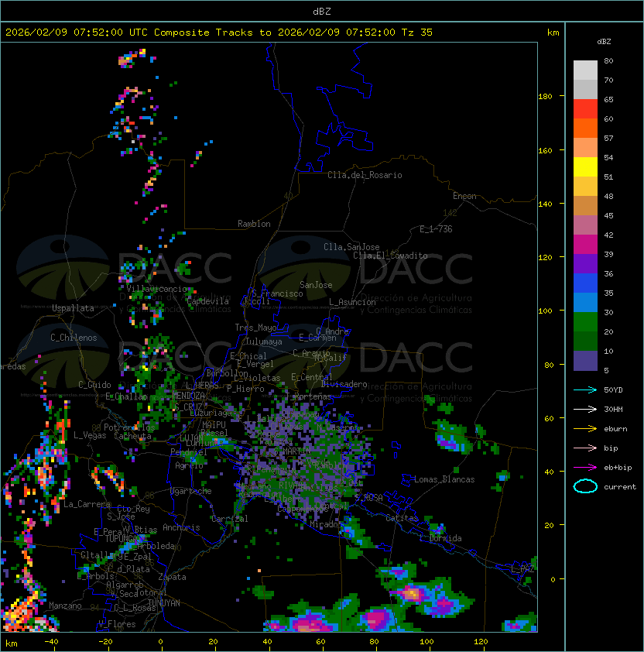Click the 'Anchoris' map label
644x652 pixels.
pos(181,527)
